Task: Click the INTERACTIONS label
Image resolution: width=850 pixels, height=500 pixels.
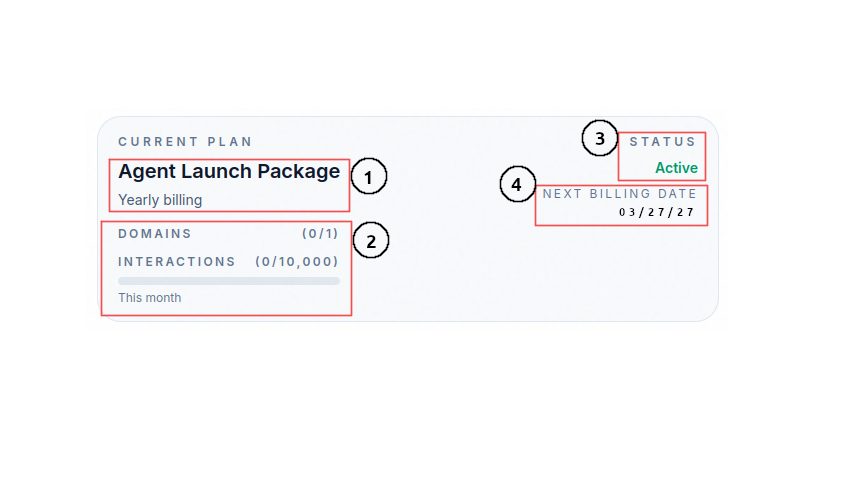Action: 177,262
